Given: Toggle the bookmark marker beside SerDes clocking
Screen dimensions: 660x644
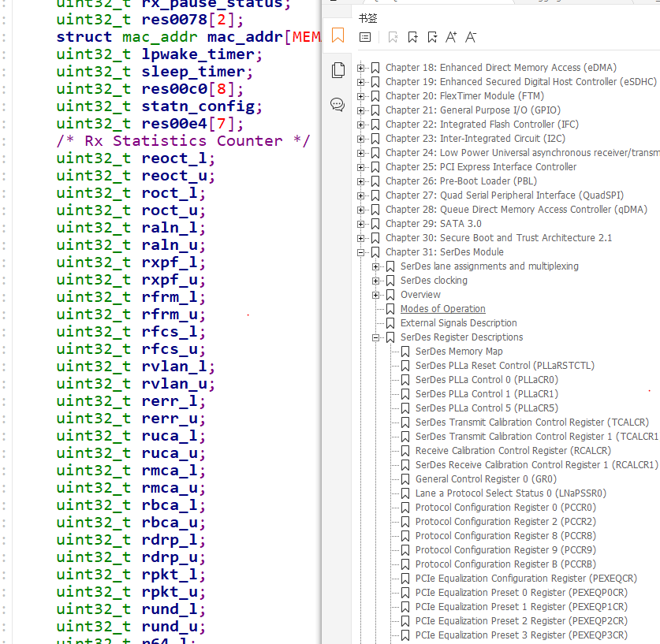Looking at the screenshot, I should [x=390, y=280].
